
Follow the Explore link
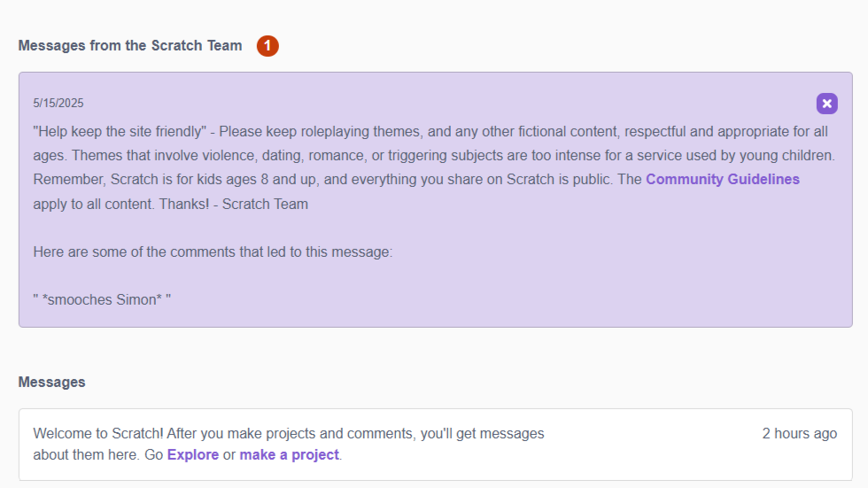click(192, 454)
